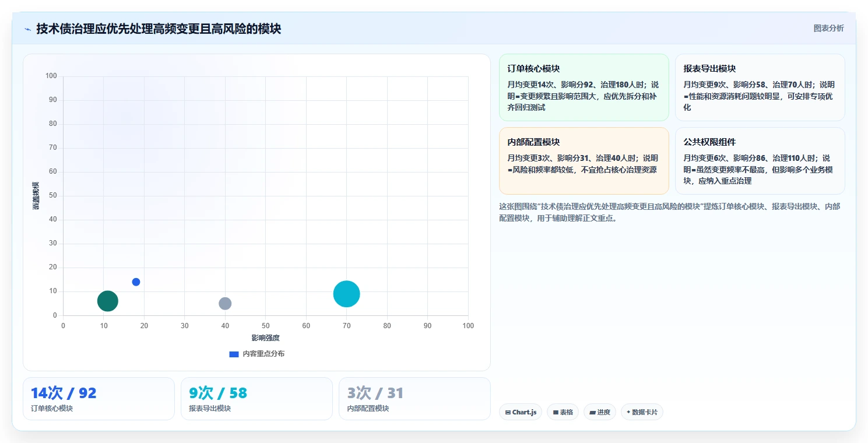Click the page title 技术债治理应优先处理高频变更且高风险的模块

(x=159, y=29)
